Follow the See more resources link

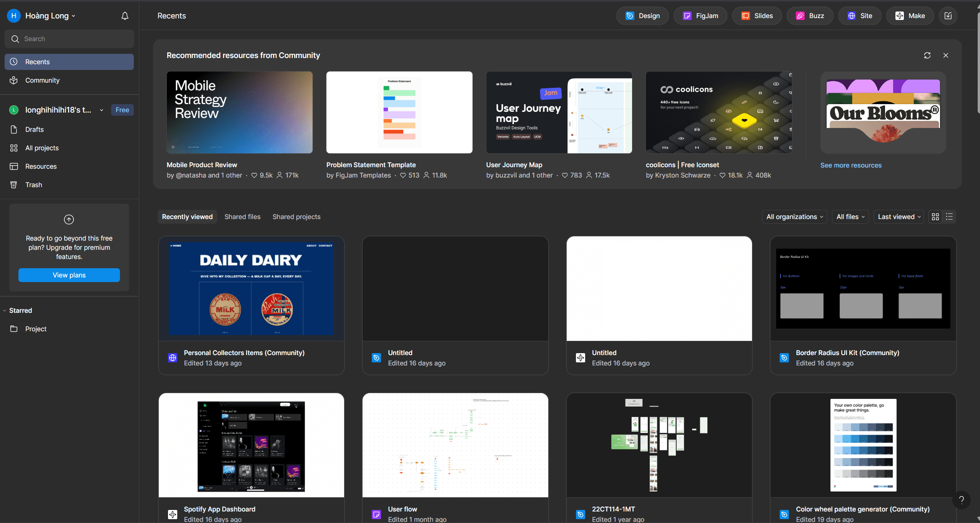coord(850,165)
